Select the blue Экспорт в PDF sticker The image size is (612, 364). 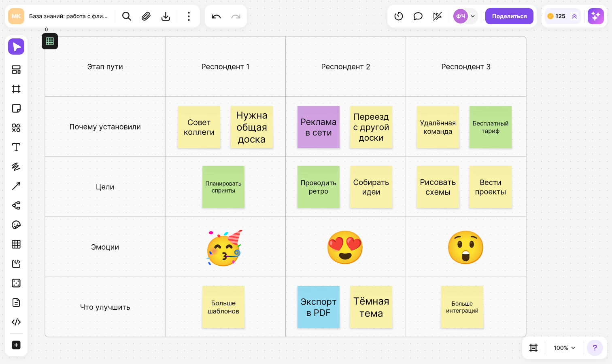coord(319,307)
